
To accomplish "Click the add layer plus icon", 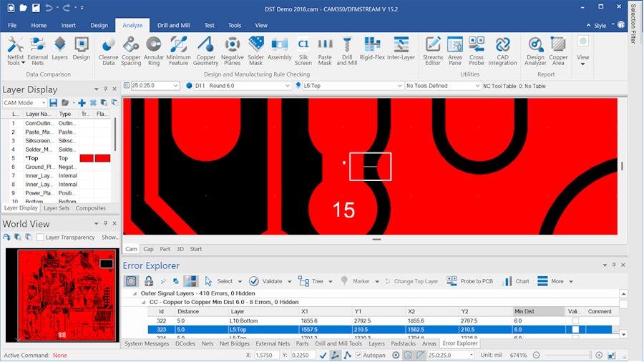I will coord(82,102).
